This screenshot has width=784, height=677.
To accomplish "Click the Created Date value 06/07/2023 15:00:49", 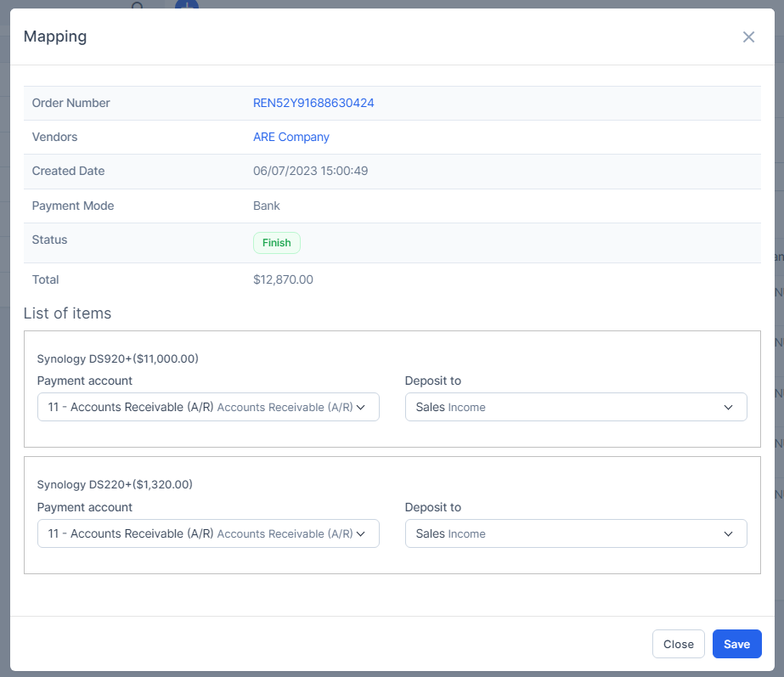I will point(310,171).
